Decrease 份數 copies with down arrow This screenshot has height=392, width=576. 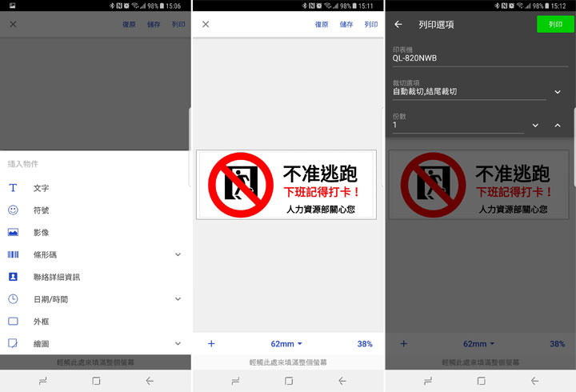tap(535, 126)
